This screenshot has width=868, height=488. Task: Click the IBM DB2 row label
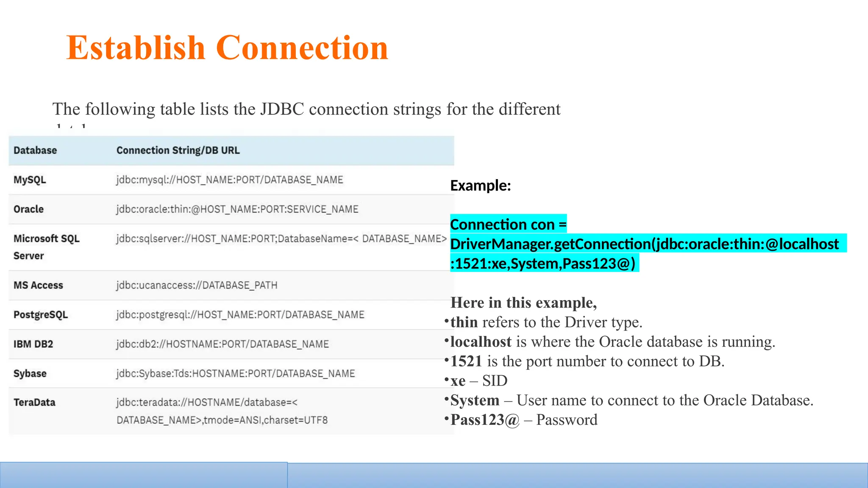point(33,344)
